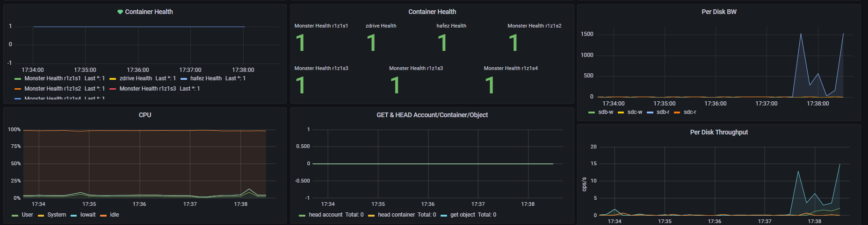The height and width of the screenshot is (225, 868).
Task: Click the green sdb-w legend color marker
Action: [x=592, y=112]
